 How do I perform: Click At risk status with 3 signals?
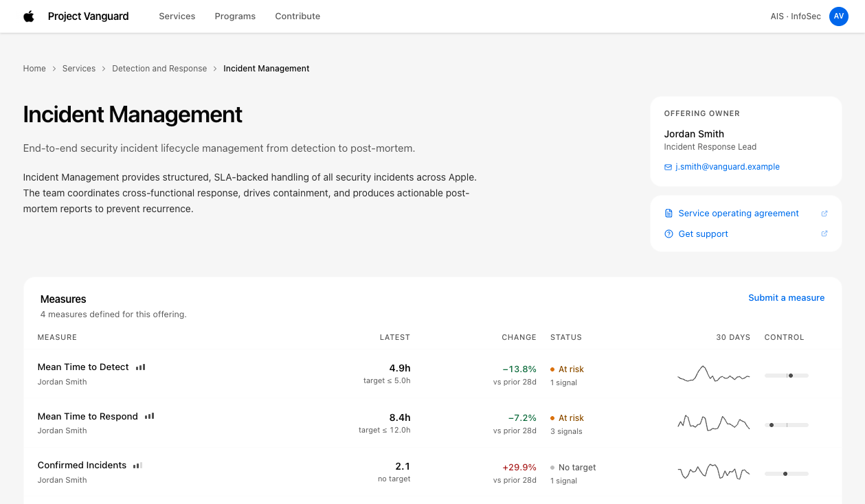point(571,418)
